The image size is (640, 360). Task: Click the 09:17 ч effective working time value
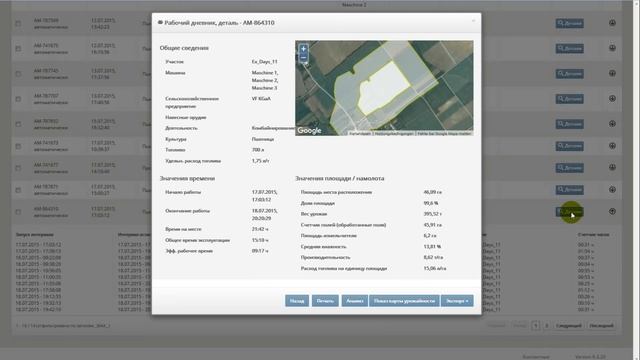260,251
